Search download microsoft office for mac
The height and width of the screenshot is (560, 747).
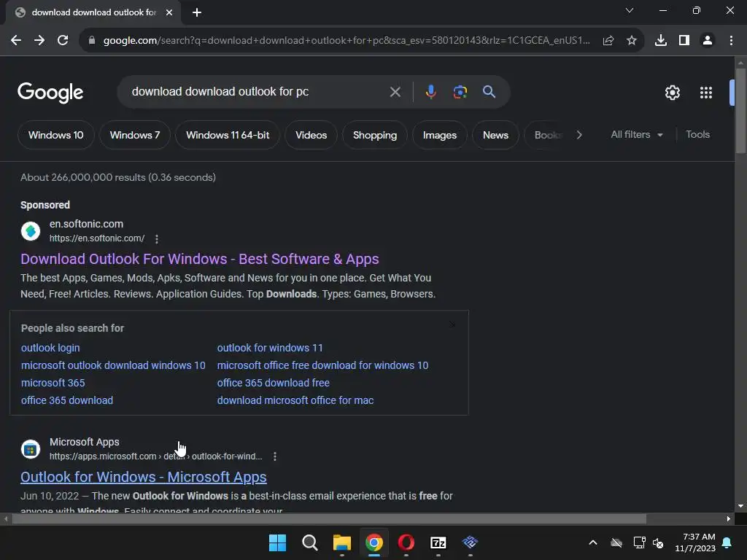(x=295, y=401)
